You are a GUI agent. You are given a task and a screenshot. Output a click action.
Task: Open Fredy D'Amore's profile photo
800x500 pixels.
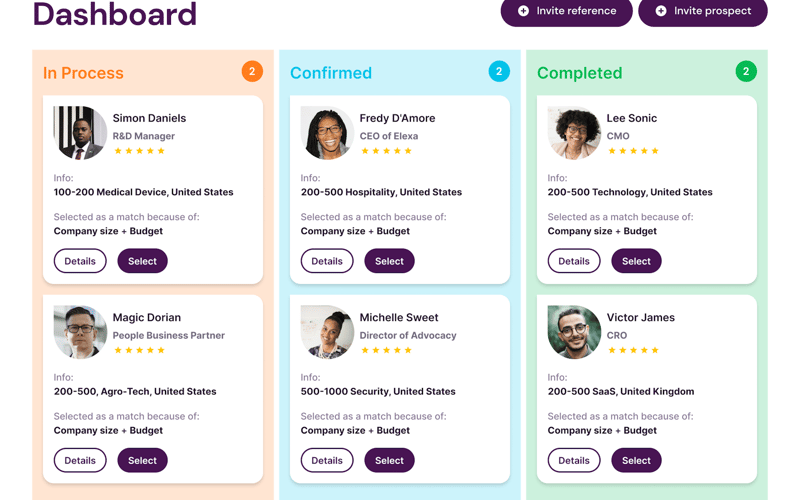click(327, 133)
